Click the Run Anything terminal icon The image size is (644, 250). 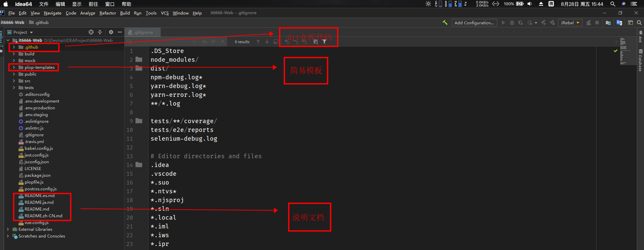[x=630, y=23]
